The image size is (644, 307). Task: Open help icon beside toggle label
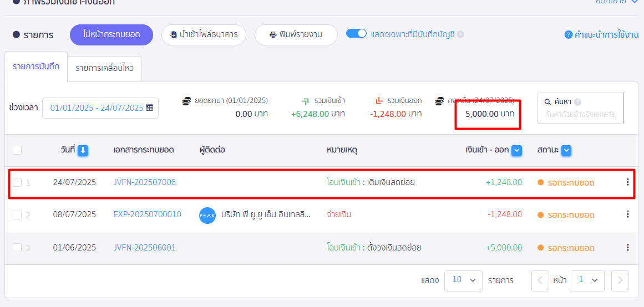point(461,34)
